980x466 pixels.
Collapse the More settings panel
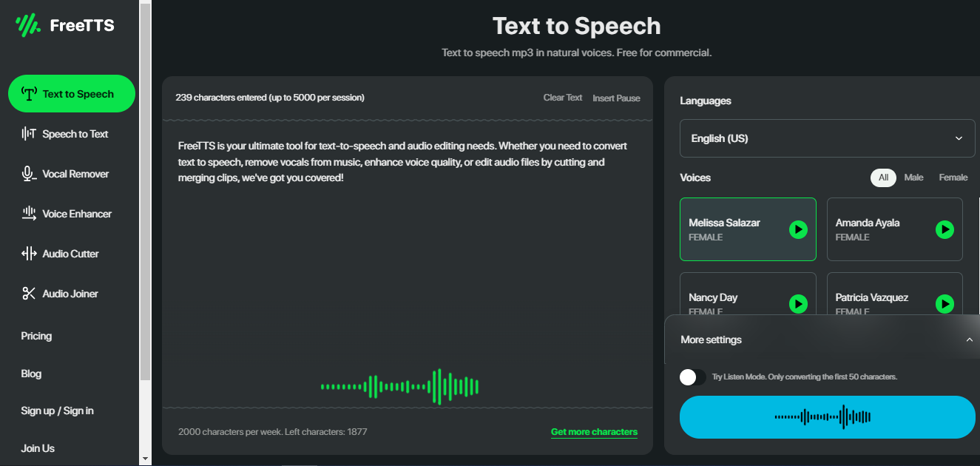pos(970,339)
